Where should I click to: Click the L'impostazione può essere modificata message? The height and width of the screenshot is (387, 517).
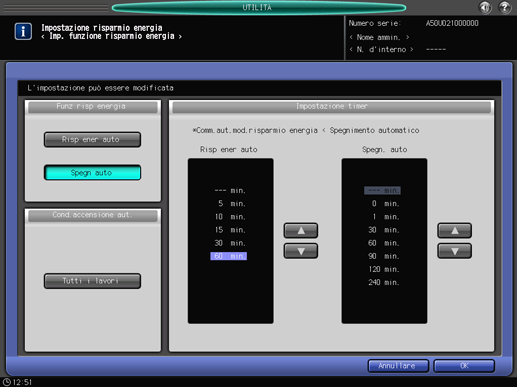(100, 88)
